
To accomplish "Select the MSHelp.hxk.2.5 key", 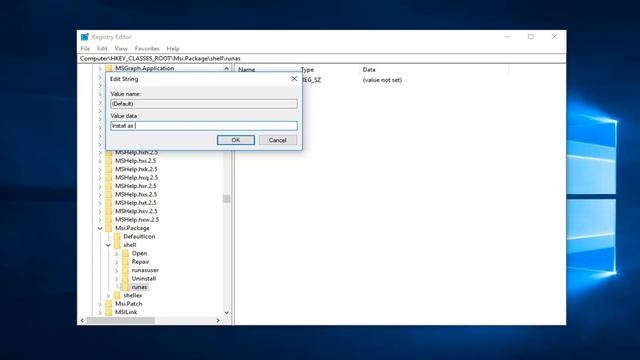I will [136, 169].
